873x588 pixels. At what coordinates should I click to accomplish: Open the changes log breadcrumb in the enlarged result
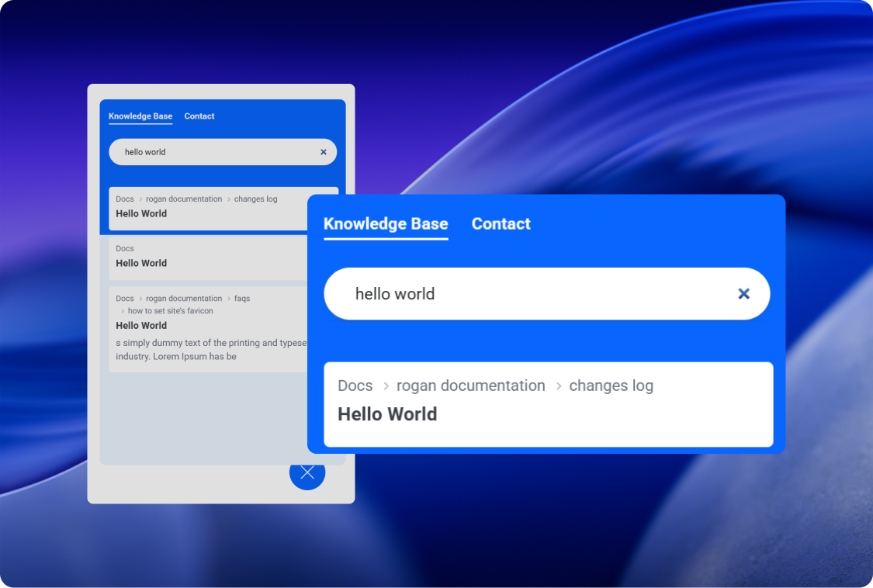click(x=611, y=386)
